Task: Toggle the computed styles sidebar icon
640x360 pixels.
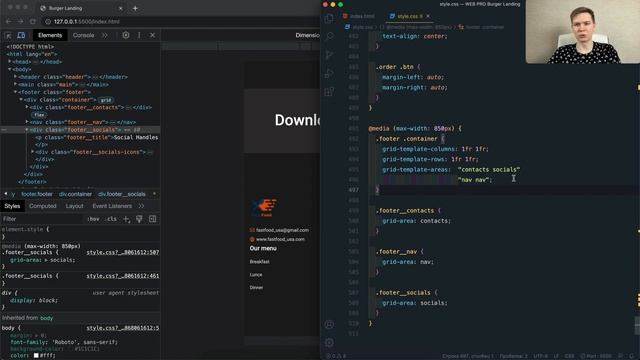Action: click(153, 219)
